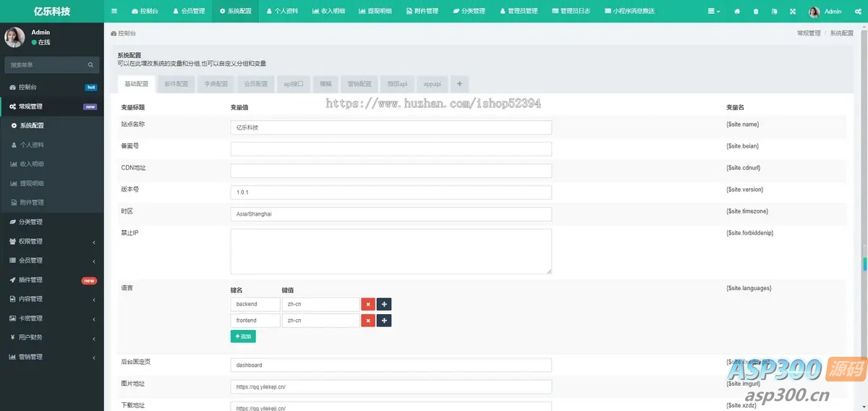Open the list dropdown in top bar
Viewport: 868px width, 411px height.
tap(714, 12)
